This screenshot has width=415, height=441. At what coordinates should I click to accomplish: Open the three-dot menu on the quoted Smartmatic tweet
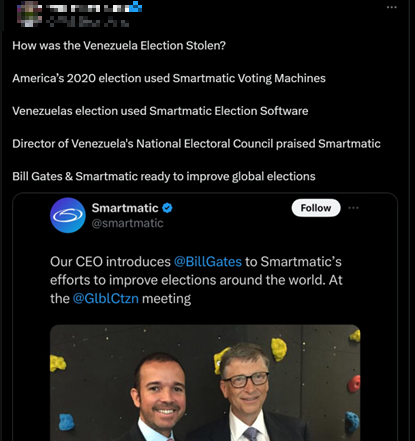[353, 208]
